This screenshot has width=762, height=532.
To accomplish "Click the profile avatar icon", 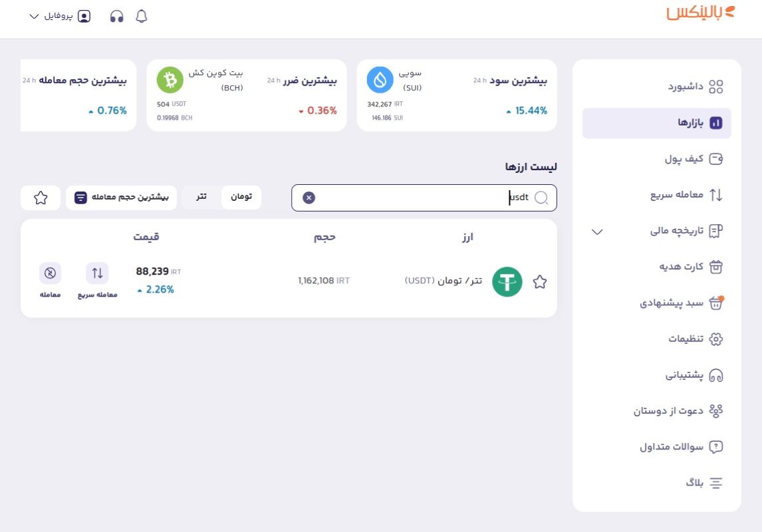I will [x=84, y=17].
